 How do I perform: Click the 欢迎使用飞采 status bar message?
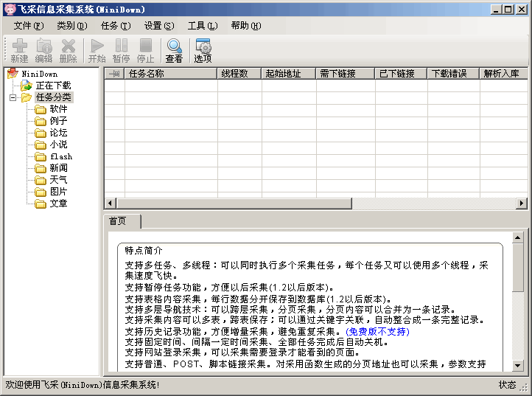click(x=83, y=385)
